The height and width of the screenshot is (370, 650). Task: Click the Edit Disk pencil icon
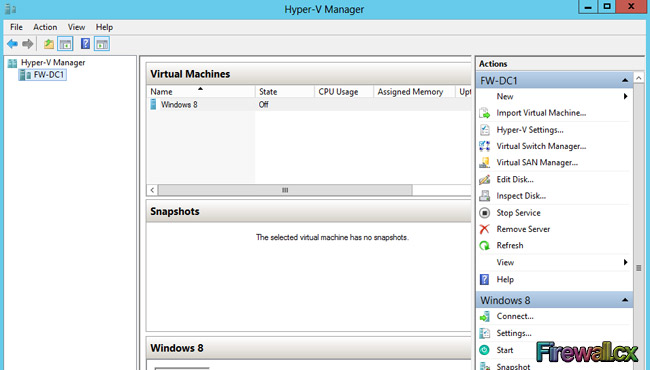coord(485,179)
